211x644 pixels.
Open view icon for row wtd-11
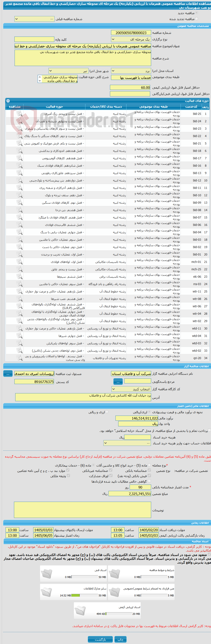click(x=19, y=328)
